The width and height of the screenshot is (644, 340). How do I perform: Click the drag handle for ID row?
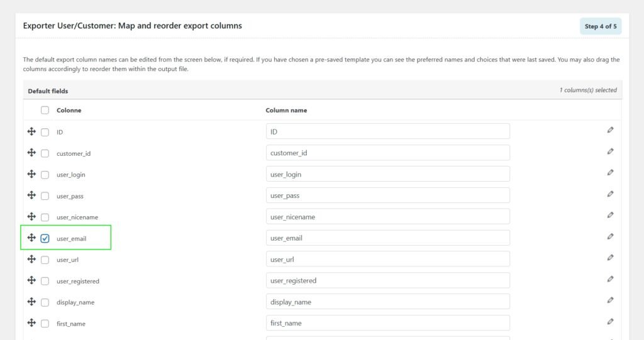31,131
